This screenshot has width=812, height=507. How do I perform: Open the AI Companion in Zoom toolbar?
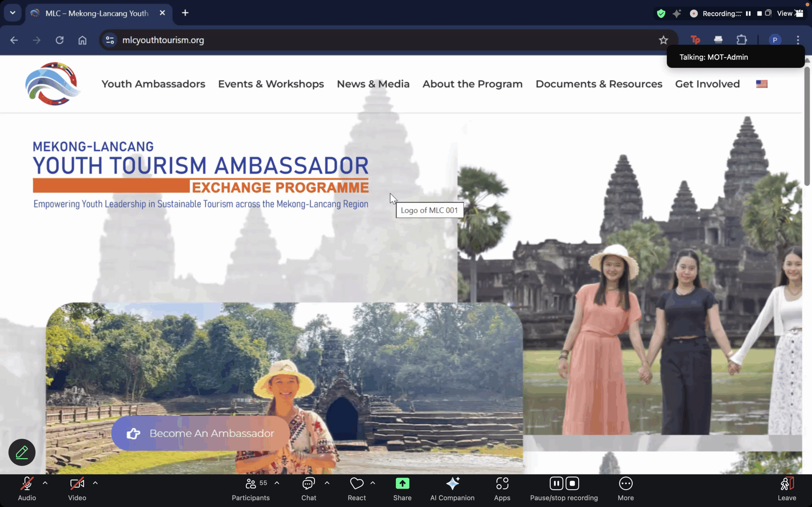click(452, 484)
